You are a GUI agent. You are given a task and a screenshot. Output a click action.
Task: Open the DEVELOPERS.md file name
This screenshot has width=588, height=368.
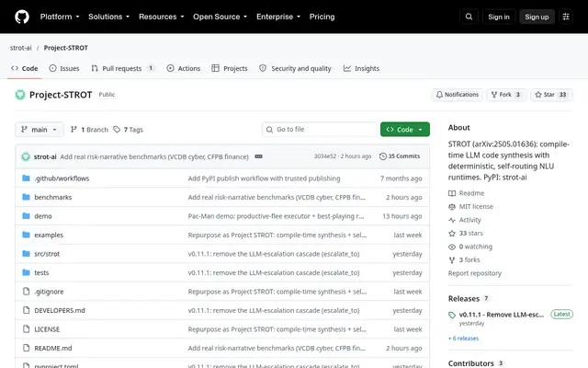pyautogui.click(x=60, y=311)
